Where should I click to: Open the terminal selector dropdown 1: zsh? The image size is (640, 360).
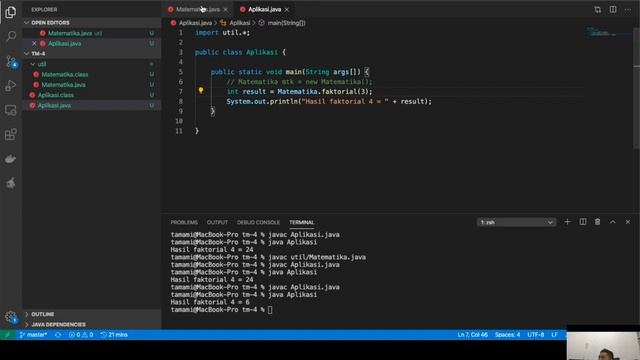coord(516,222)
